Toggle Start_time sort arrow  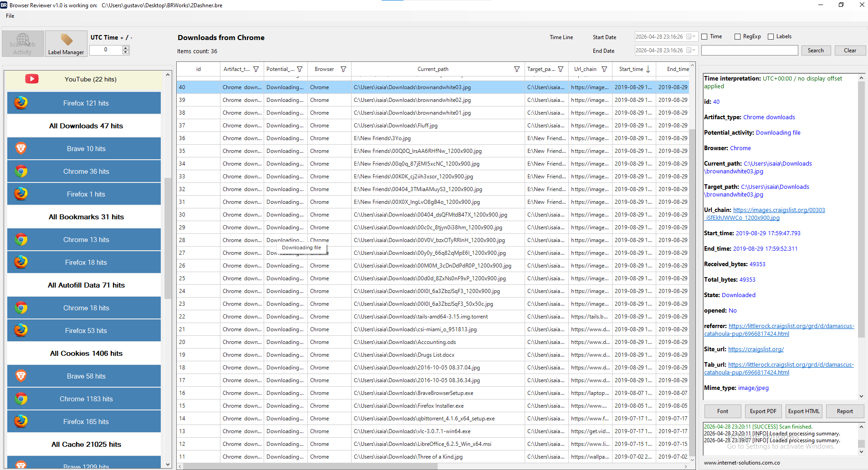tap(648, 69)
